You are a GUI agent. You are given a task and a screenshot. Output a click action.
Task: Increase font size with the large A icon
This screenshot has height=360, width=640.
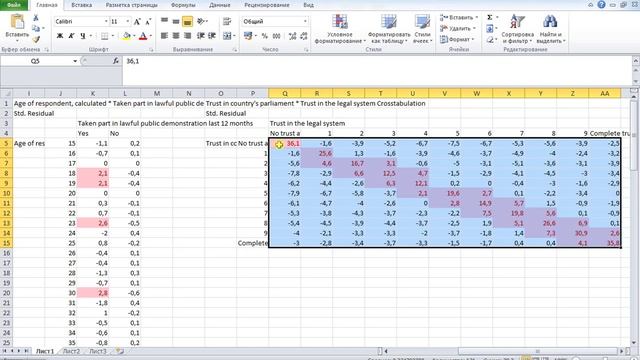pos(138,22)
